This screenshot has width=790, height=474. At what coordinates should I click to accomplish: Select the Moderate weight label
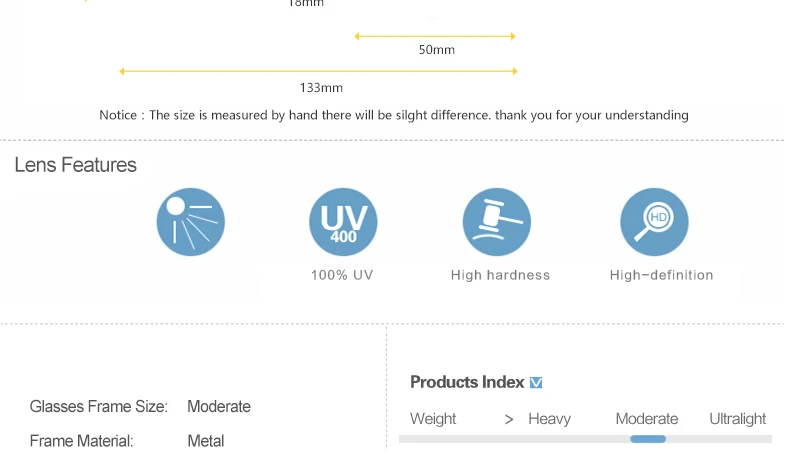[646, 419]
